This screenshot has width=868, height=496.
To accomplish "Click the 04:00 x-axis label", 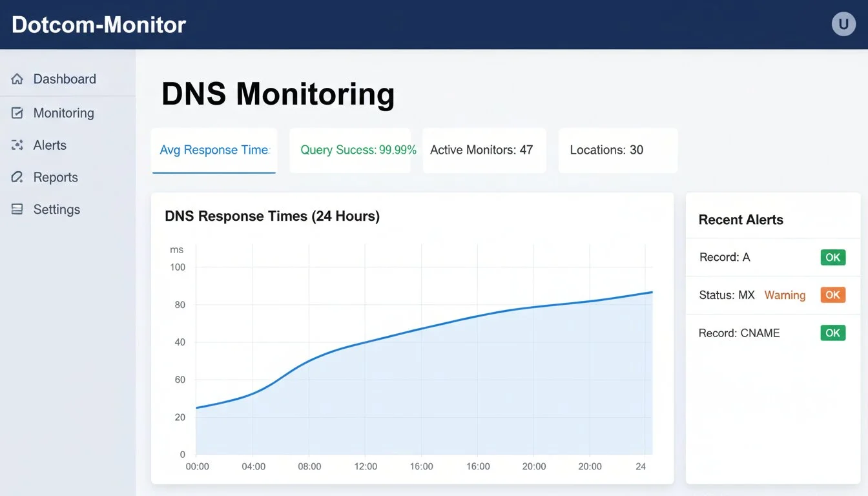I will (253, 466).
